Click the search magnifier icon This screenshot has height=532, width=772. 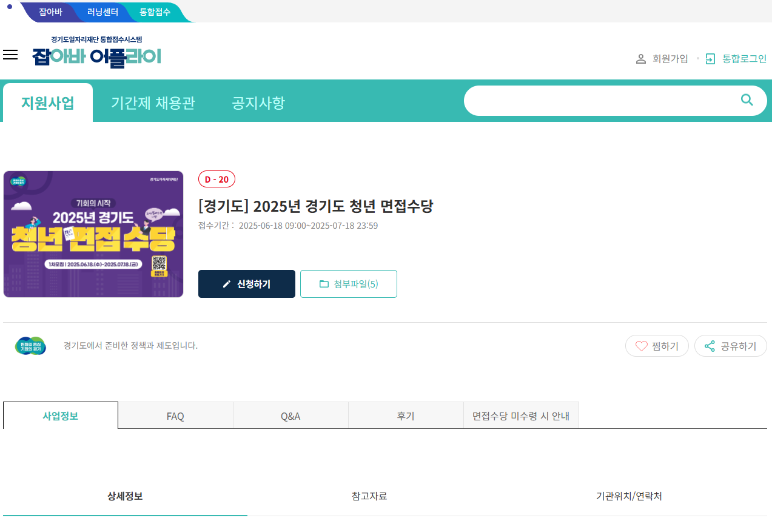tap(747, 101)
